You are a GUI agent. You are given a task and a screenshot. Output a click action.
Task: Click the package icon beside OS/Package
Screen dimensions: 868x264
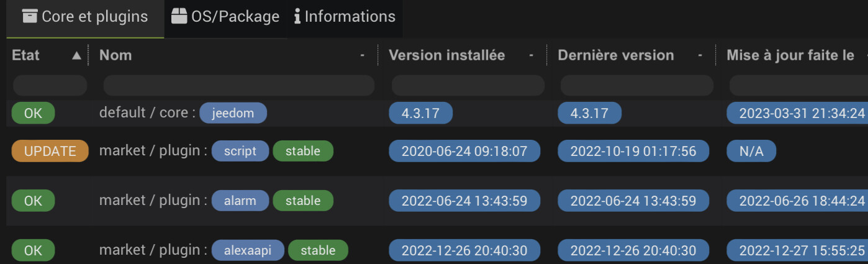[179, 17]
